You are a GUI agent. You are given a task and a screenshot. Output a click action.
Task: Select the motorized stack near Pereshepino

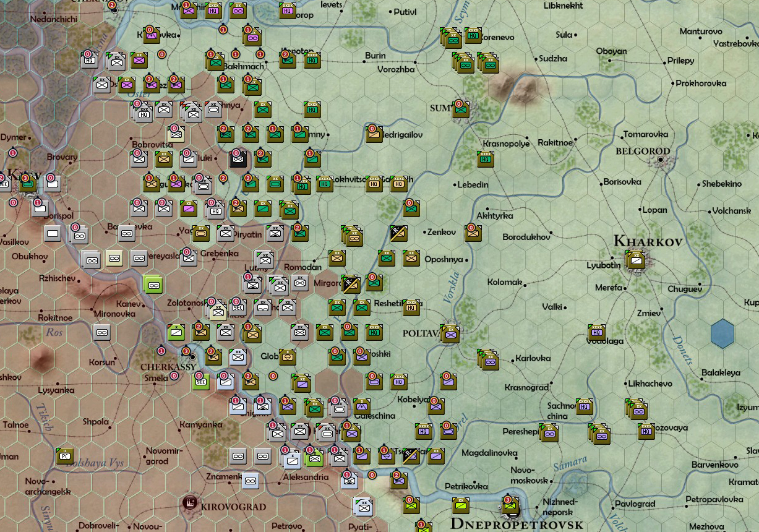(549, 433)
